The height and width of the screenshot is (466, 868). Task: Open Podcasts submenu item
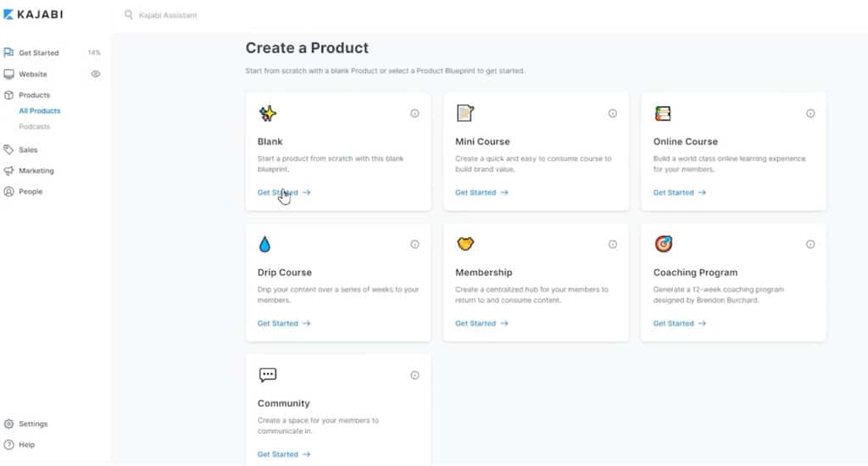coord(35,126)
